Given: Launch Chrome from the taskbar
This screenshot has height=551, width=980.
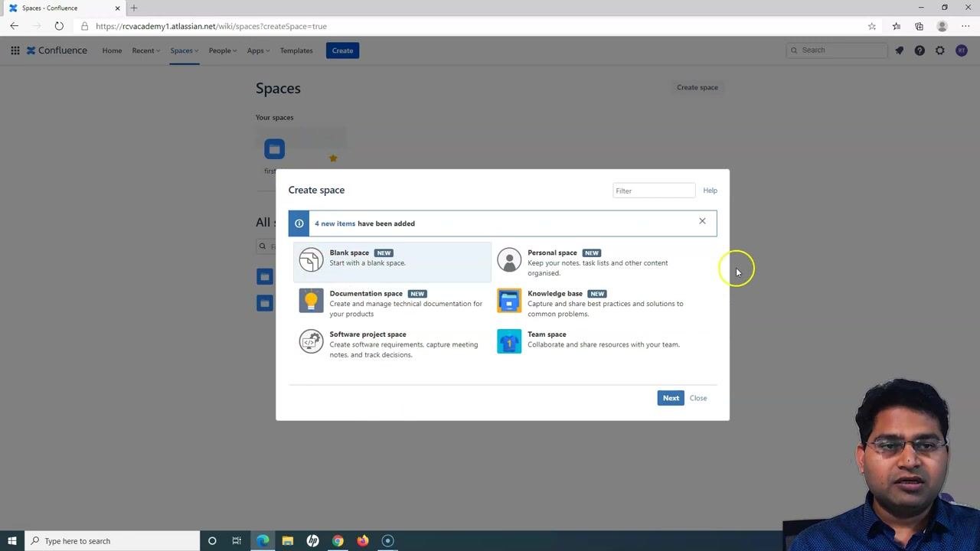Looking at the screenshot, I should click(338, 541).
